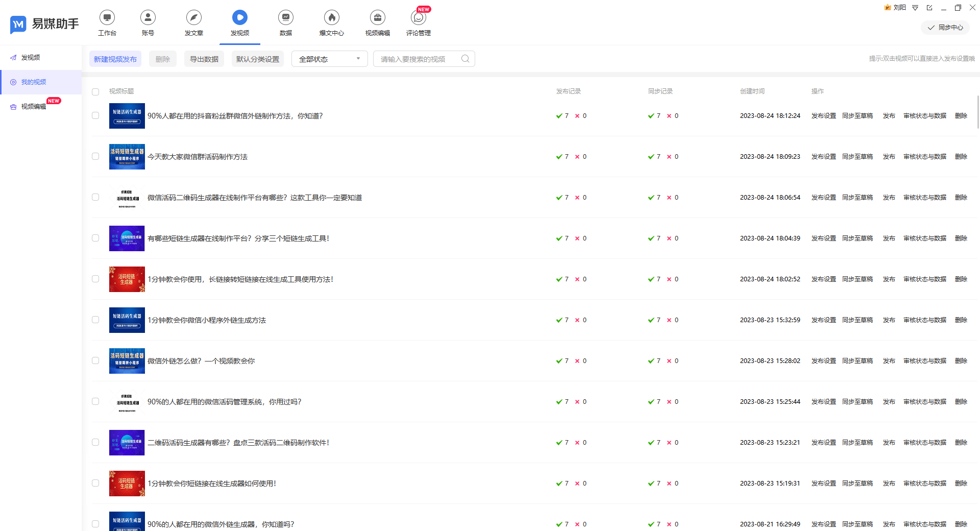Open 同步中心 sync center
Screen dimensions: 980x531
coord(945,28)
